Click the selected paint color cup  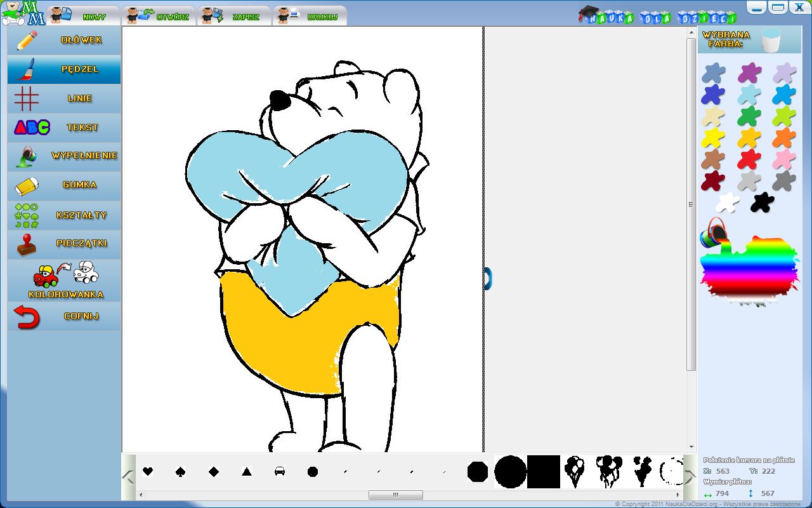click(x=771, y=40)
